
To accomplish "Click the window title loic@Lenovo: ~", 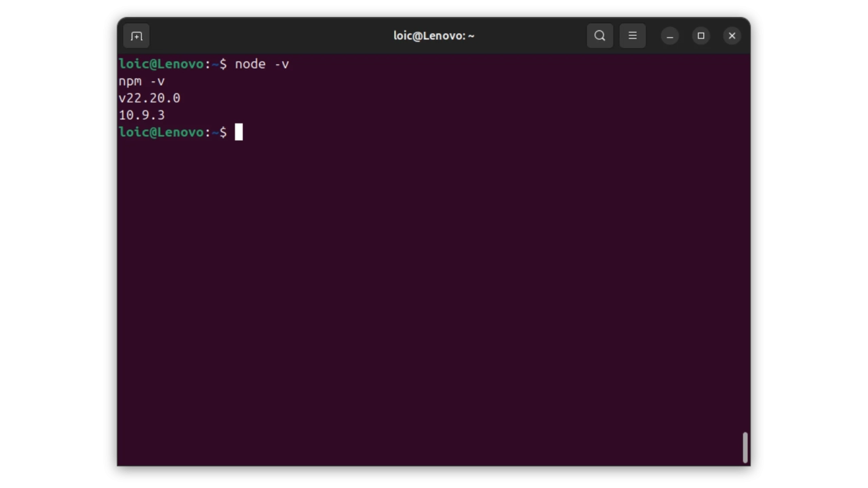I will click(433, 36).
